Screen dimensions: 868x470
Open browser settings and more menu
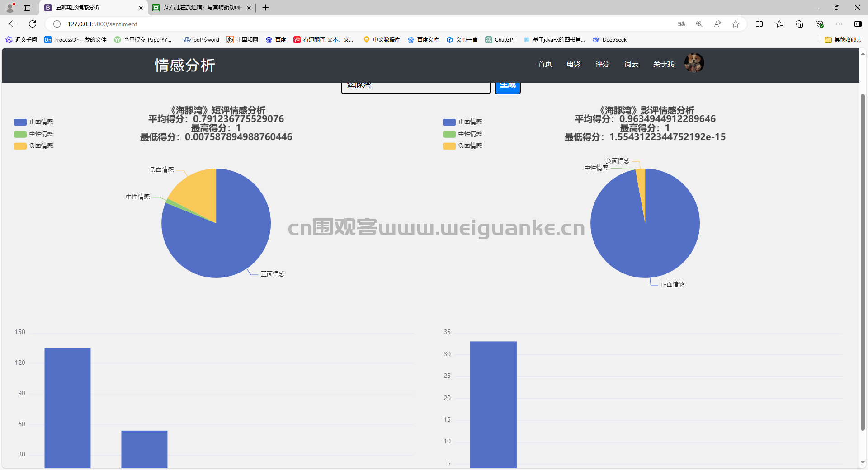point(839,24)
